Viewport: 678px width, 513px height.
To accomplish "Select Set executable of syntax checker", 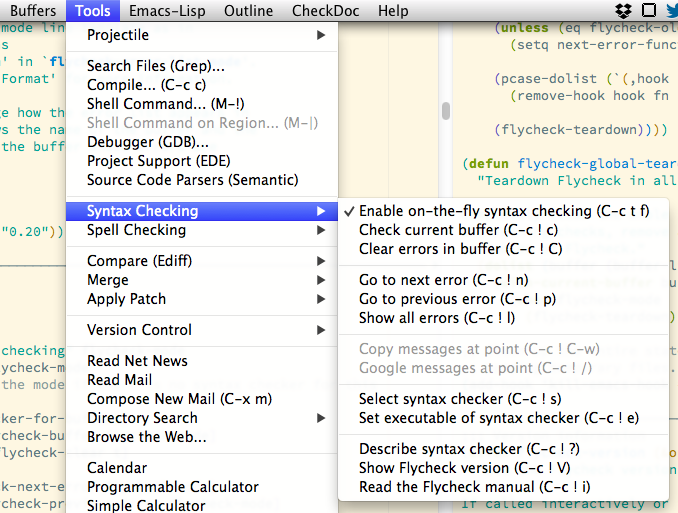I will (x=498, y=418).
